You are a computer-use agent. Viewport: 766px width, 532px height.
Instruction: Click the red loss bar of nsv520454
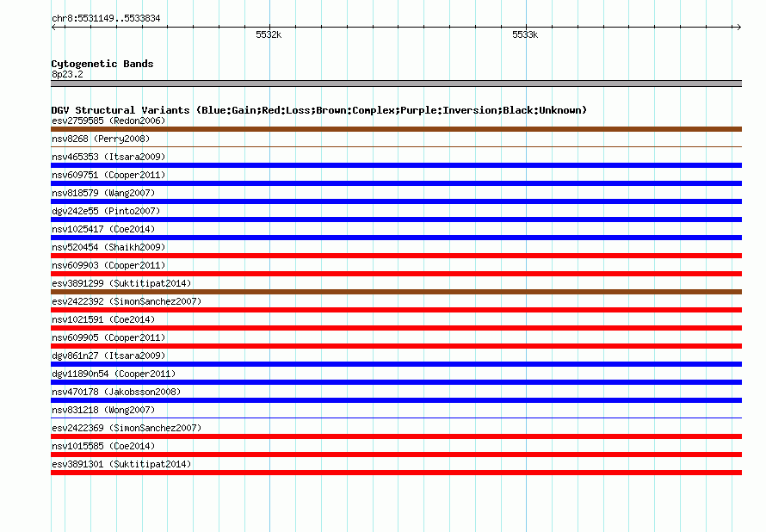396,256
